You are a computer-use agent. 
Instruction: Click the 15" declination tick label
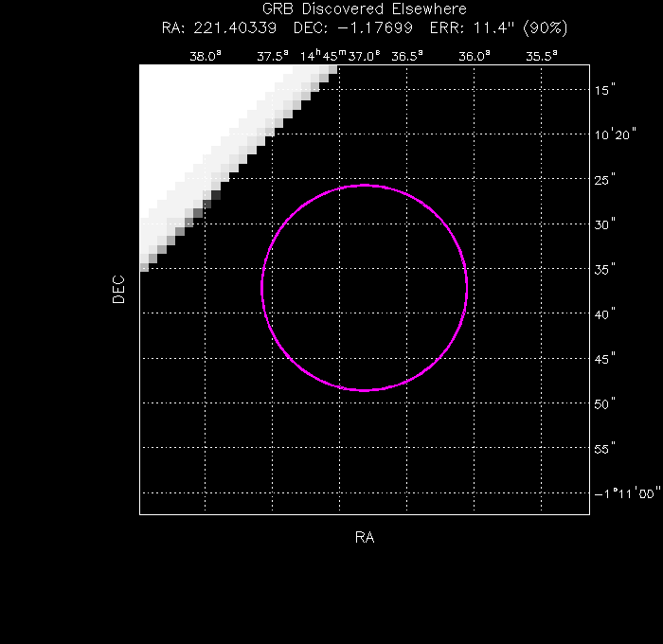click(604, 90)
